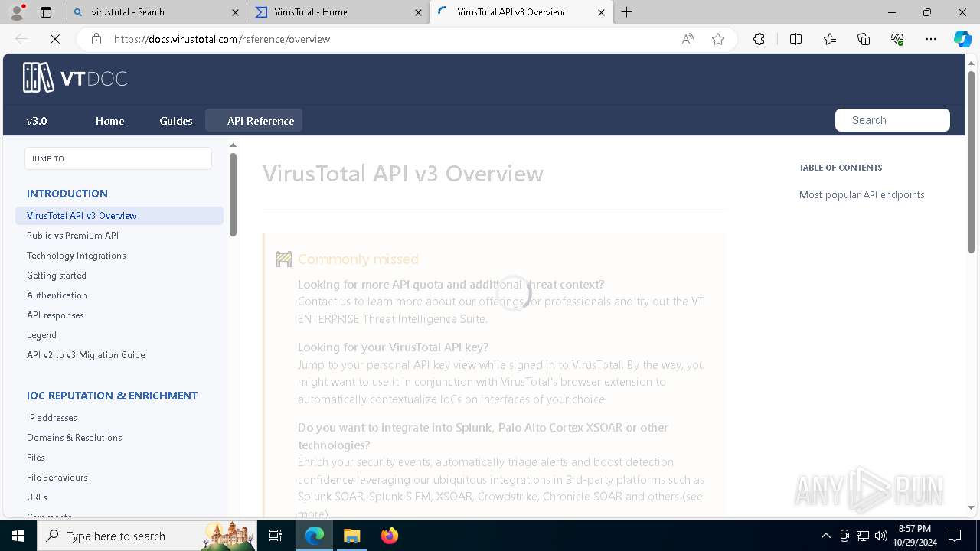
Task: Open the Copilot sidebar
Action: point(962,39)
